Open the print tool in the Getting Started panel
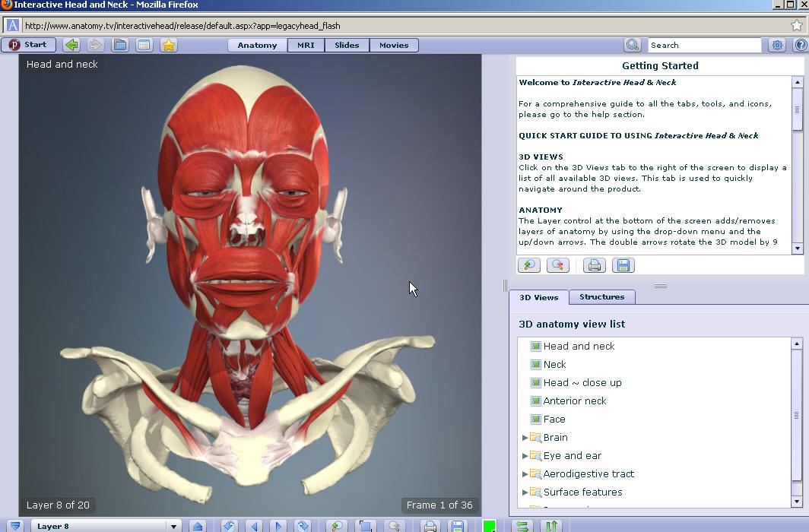809x532 pixels. tap(594, 264)
